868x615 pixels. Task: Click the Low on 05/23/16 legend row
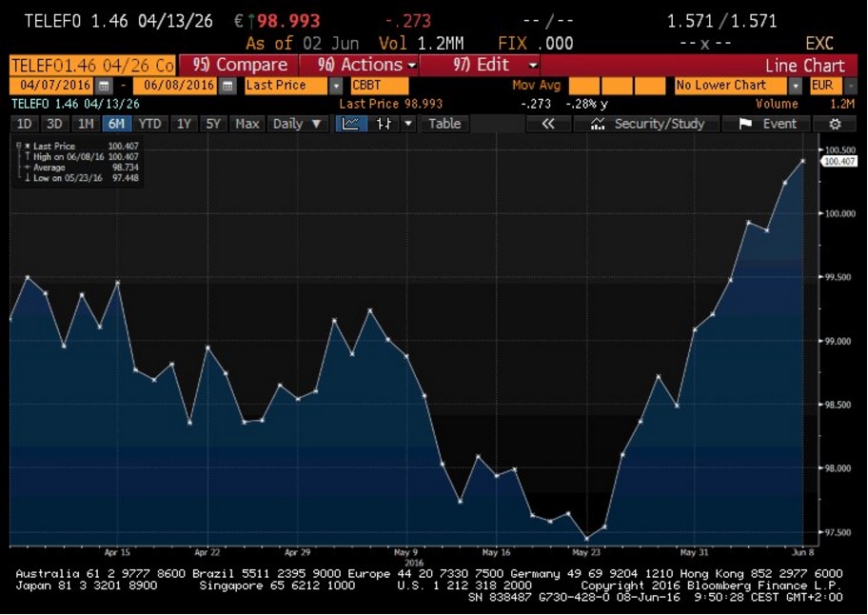tap(81, 178)
